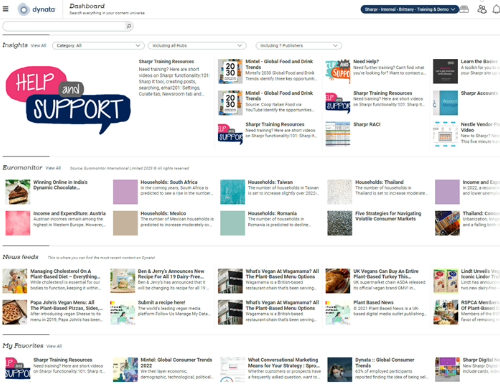Click the UK Vegans Turkey article thumbnail
500x387 pixels.
338,281
